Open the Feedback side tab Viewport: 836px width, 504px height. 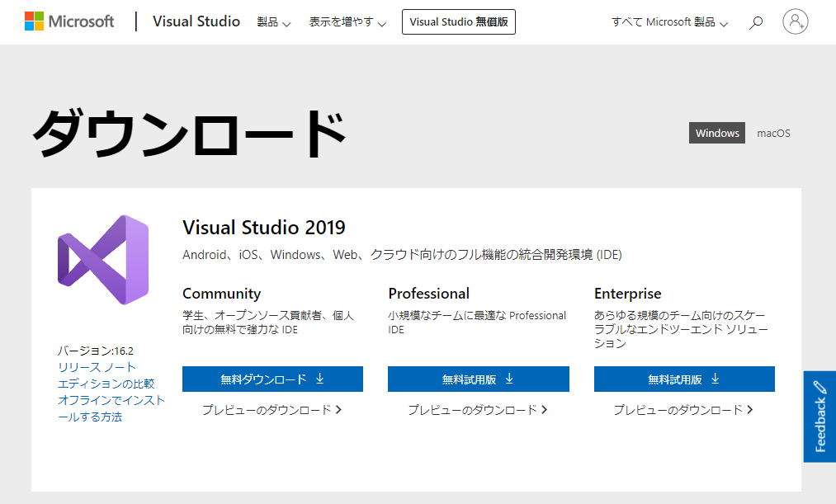[820, 417]
